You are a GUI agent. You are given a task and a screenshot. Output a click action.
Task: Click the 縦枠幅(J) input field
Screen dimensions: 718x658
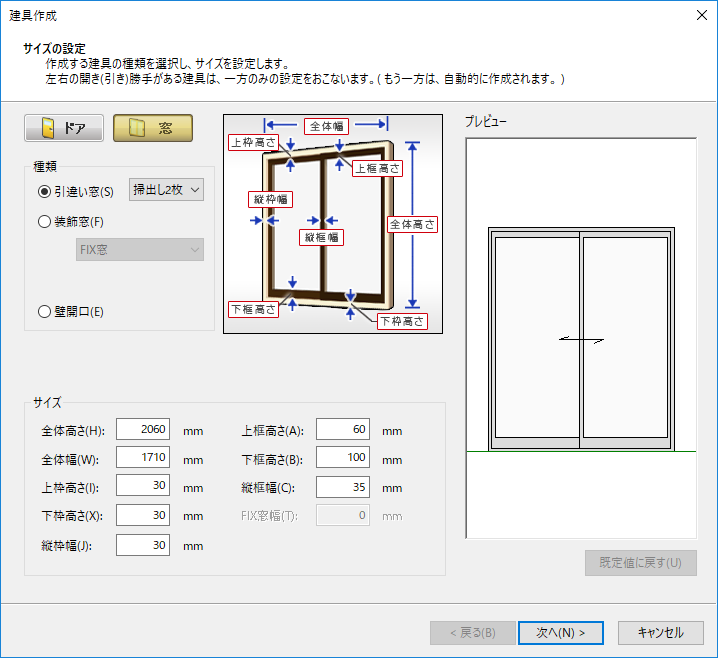tap(142, 545)
